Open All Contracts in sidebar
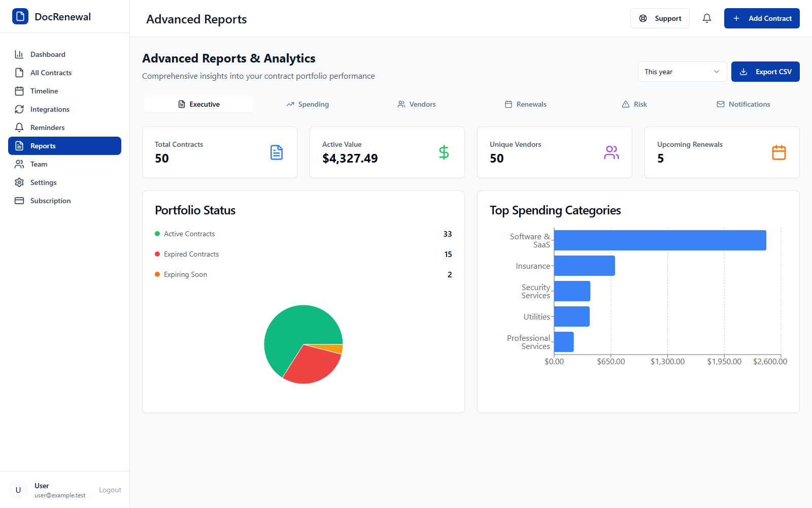 64,73
